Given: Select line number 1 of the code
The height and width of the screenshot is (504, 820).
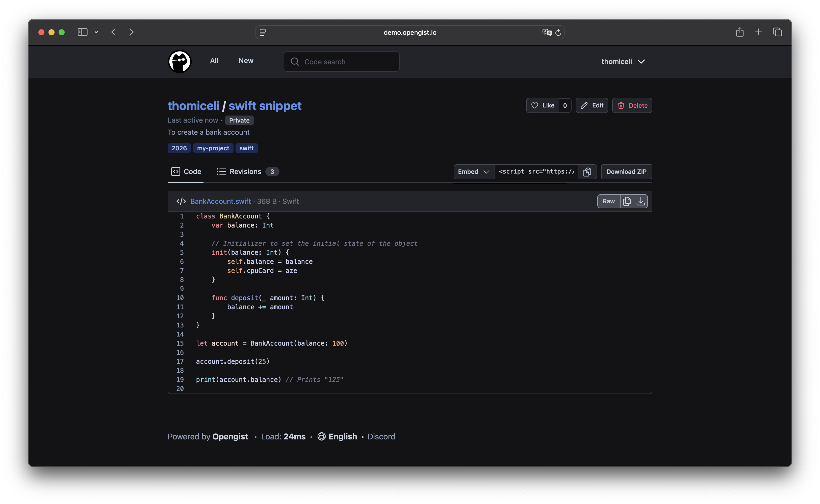Looking at the screenshot, I should [x=182, y=216].
